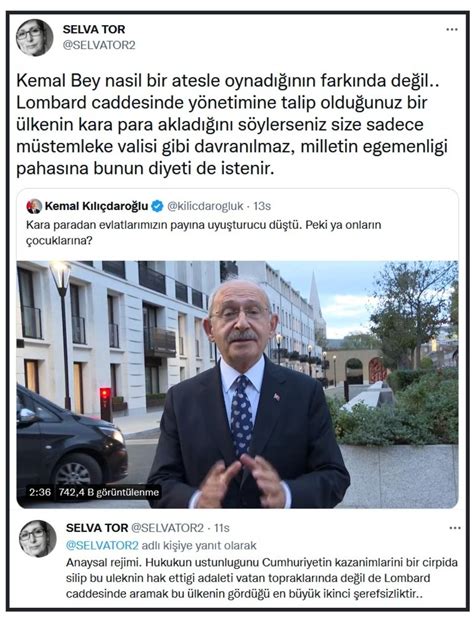Click the 13s timestamp on quoted tweet
474x627 pixels.
[262, 206]
